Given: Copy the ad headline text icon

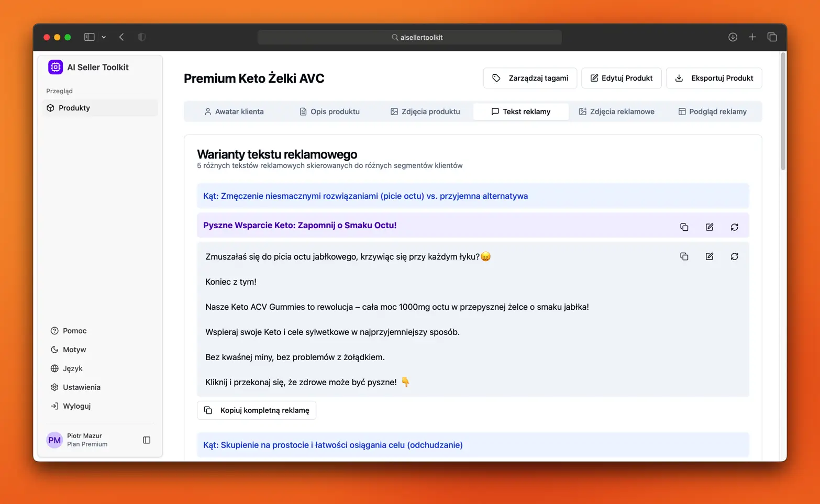Looking at the screenshot, I should tap(684, 227).
